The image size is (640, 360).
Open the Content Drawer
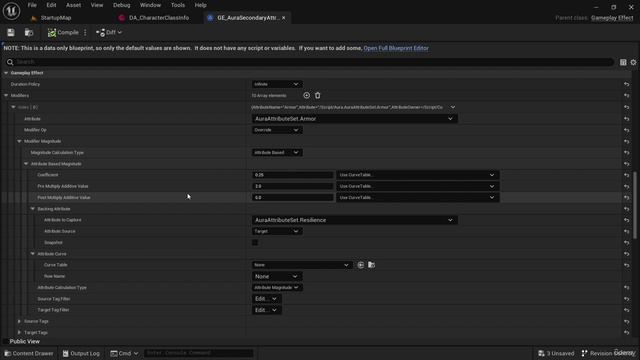pyautogui.click(x=29, y=353)
